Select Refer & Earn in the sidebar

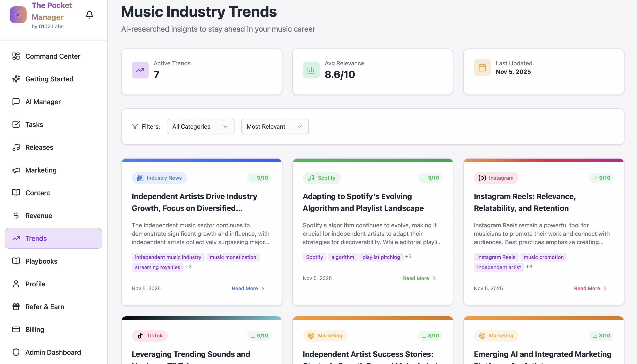[45, 307]
